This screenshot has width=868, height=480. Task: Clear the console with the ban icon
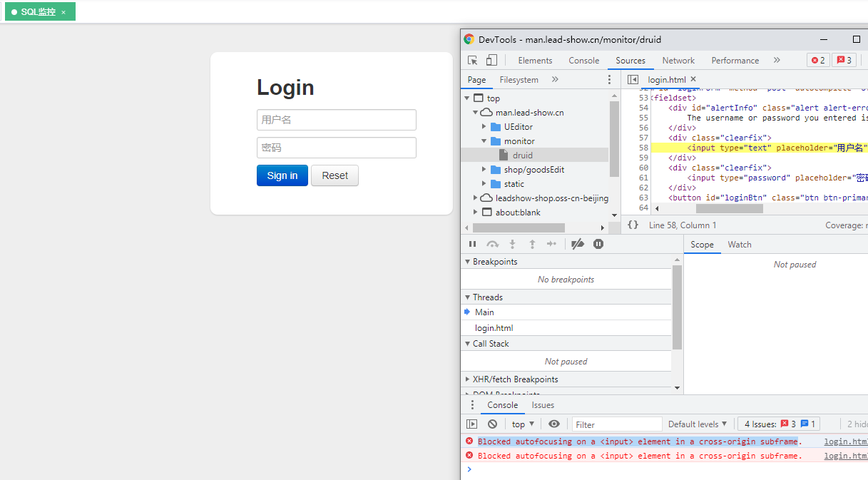pos(492,424)
